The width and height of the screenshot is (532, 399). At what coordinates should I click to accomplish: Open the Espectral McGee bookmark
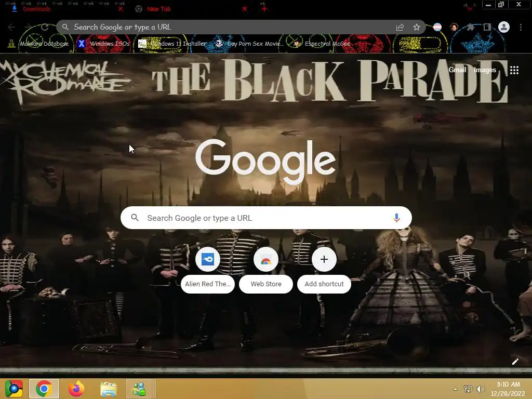coord(321,44)
